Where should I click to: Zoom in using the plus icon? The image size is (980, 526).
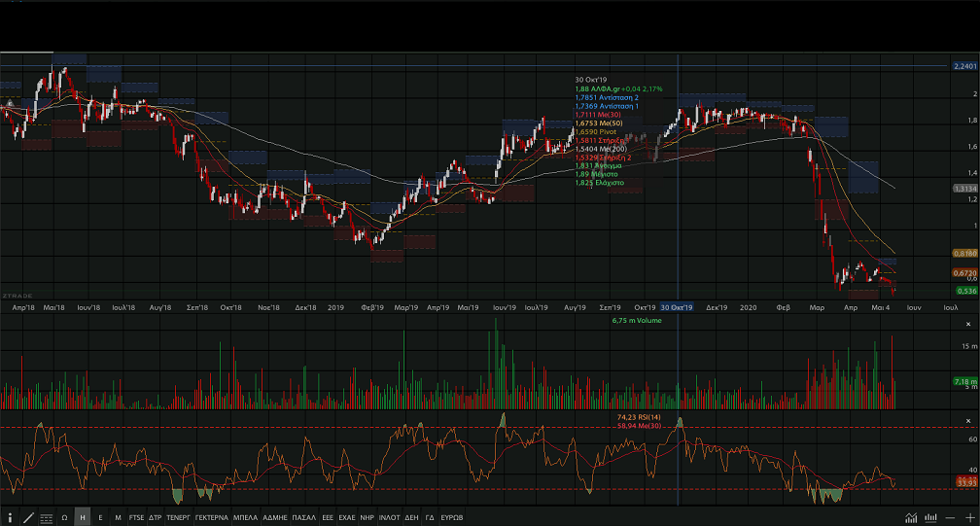[968, 517]
